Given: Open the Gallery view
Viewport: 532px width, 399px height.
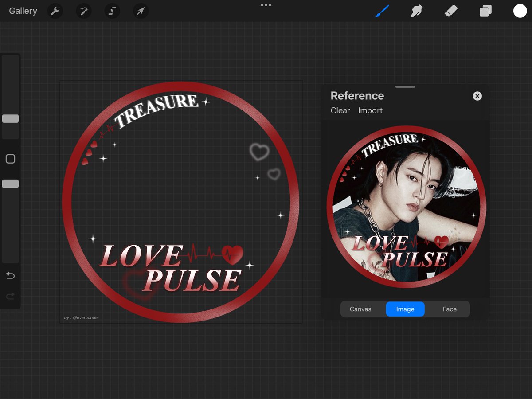Looking at the screenshot, I should pyautogui.click(x=23, y=11).
